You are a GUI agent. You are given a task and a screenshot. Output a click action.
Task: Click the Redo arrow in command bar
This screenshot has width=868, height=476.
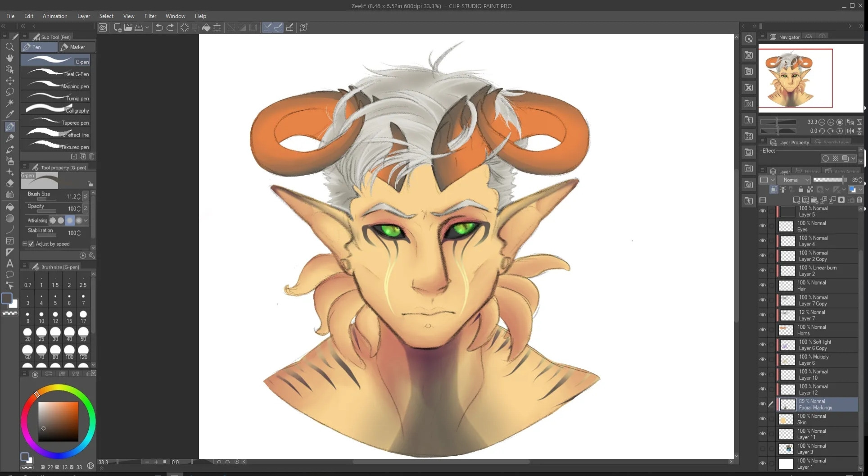(x=170, y=27)
